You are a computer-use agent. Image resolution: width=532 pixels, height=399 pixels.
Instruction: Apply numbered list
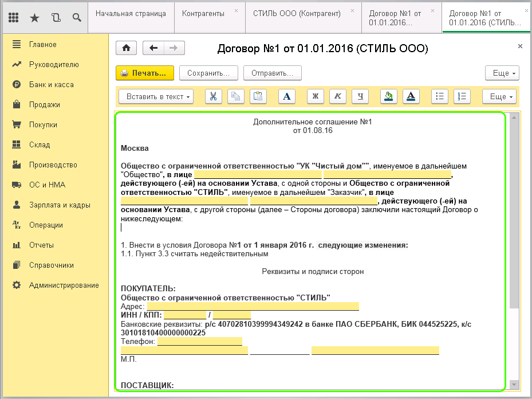coord(462,96)
